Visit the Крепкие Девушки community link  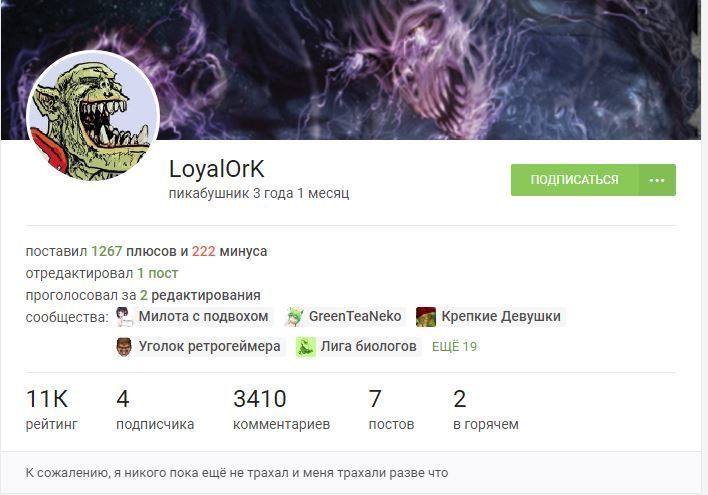coord(501,317)
